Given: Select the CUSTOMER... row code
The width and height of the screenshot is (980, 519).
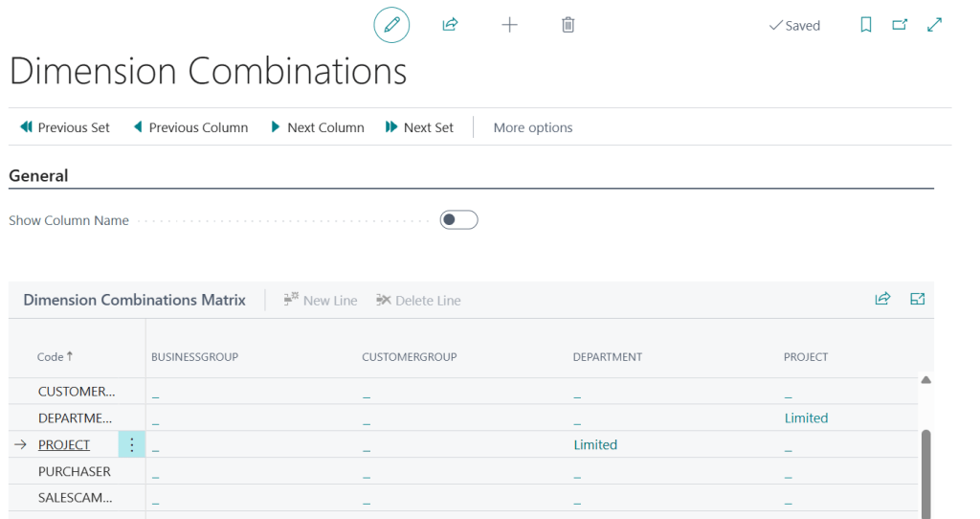Looking at the screenshot, I should click(x=77, y=392).
